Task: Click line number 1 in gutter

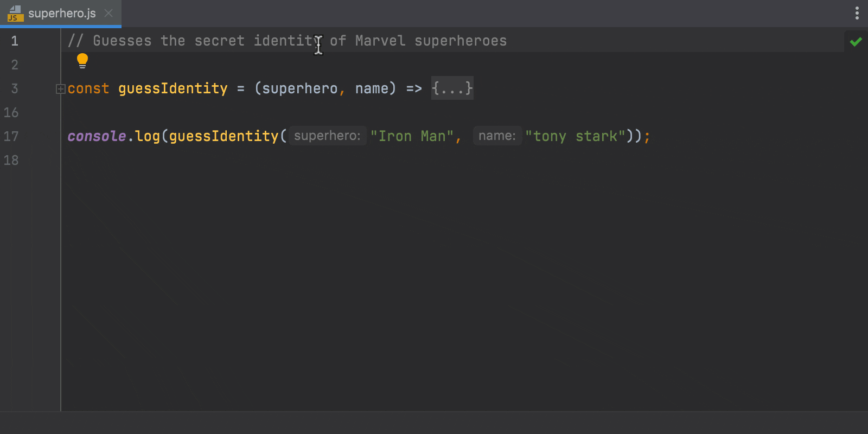Action: point(15,41)
